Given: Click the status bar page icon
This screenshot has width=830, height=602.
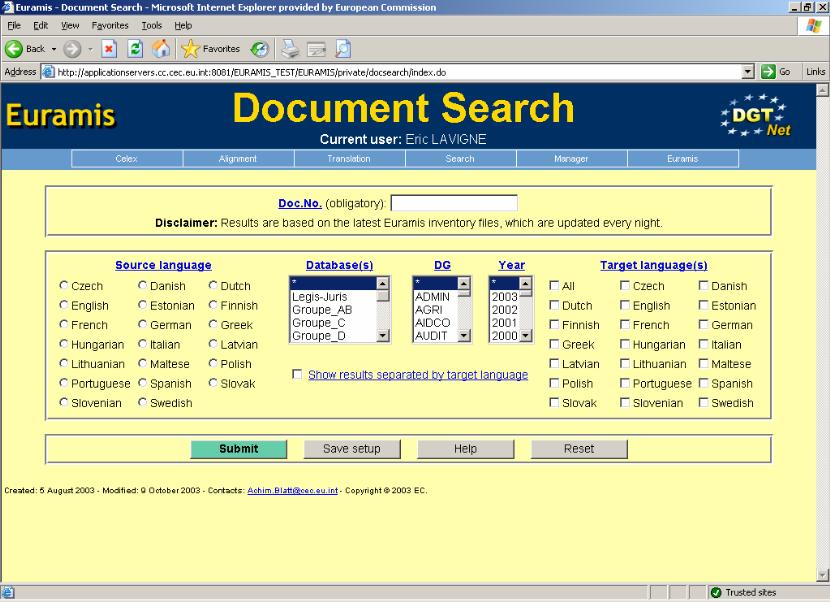Looking at the screenshot, I should click(8, 592).
